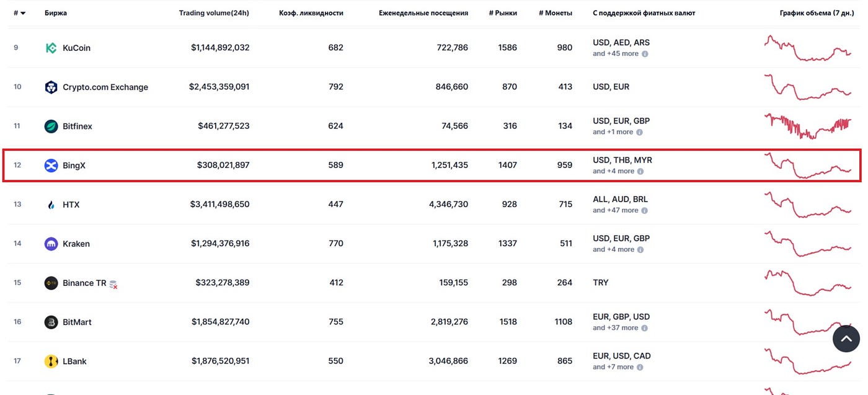Click the Binance TR logo icon
868x395 pixels.
pos(51,283)
